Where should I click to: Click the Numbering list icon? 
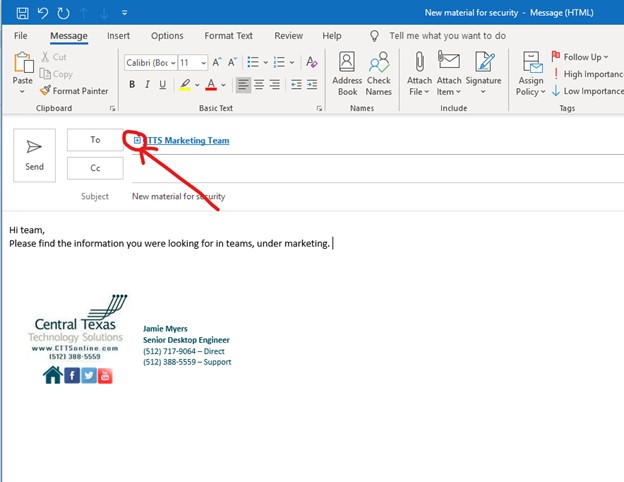pos(279,62)
